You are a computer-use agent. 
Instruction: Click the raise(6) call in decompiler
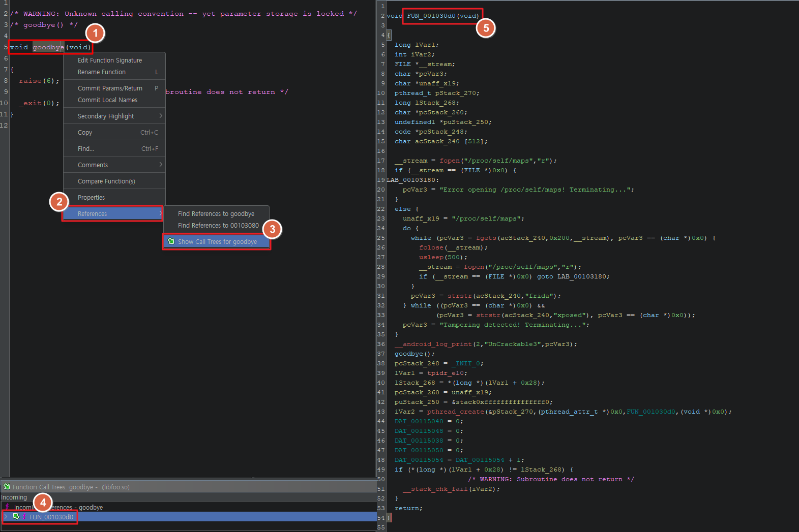(x=39, y=81)
